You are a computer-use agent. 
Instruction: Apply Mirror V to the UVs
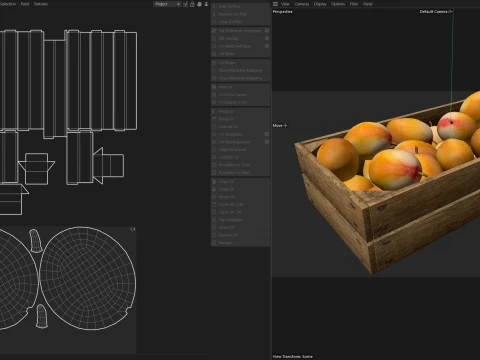(x=240, y=119)
